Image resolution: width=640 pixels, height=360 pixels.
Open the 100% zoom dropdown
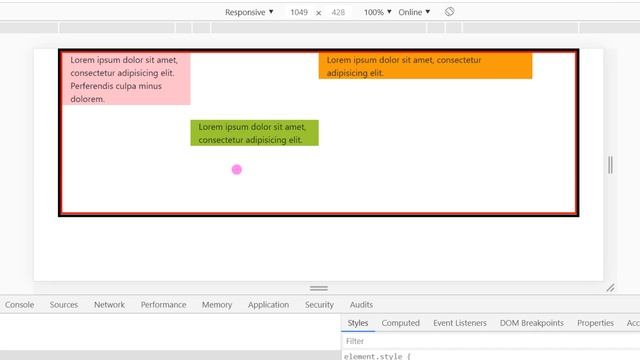click(x=378, y=12)
